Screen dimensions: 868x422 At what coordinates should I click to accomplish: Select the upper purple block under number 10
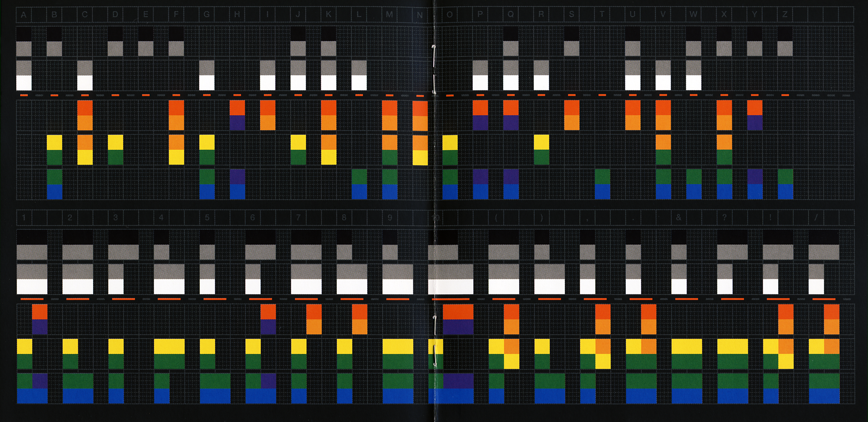[458, 327]
